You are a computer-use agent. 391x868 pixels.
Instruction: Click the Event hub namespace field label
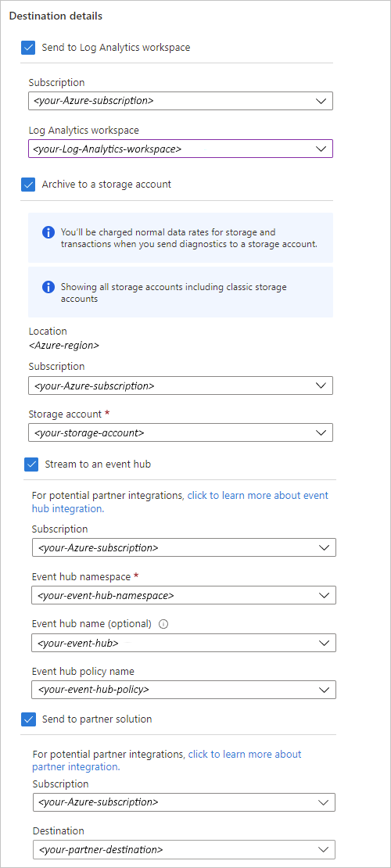[x=81, y=577]
